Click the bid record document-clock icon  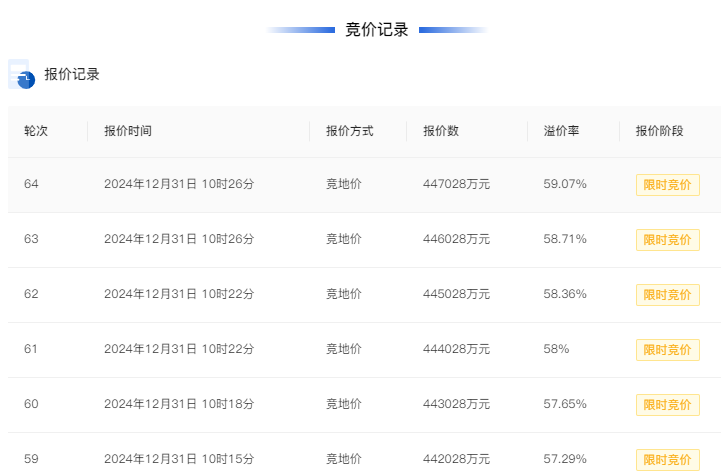pos(22,74)
